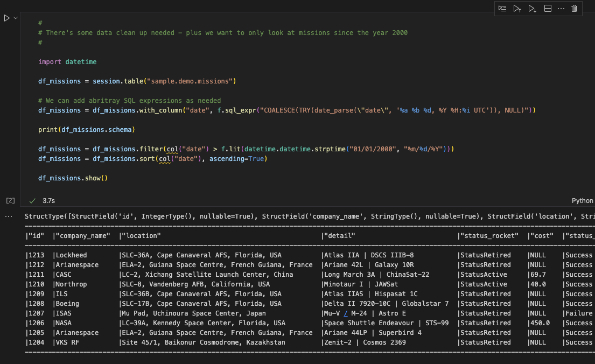The height and width of the screenshot is (364, 595).
Task: Execute all cells above this one
Action: [517, 8]
